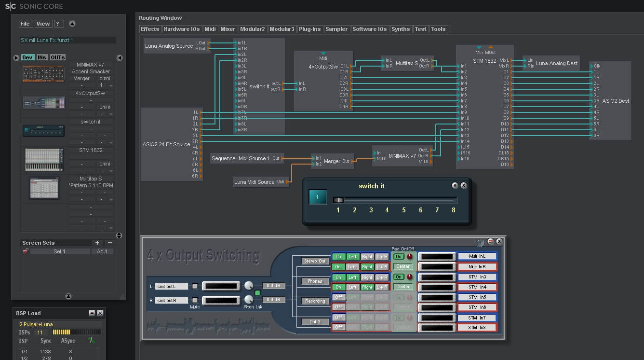The image size is (644, 360).
Task: Select Right for Phones lower channel
Action: coord(367,287)
